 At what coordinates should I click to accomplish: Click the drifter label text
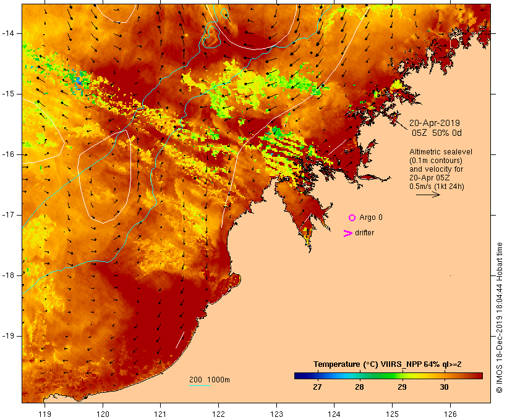[364, 233]
